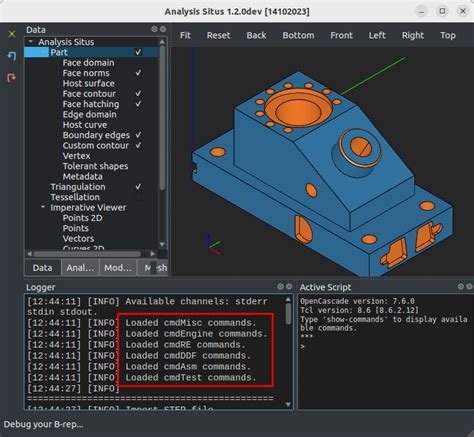Switch to the Top view
474x437 pixels.
448,35
